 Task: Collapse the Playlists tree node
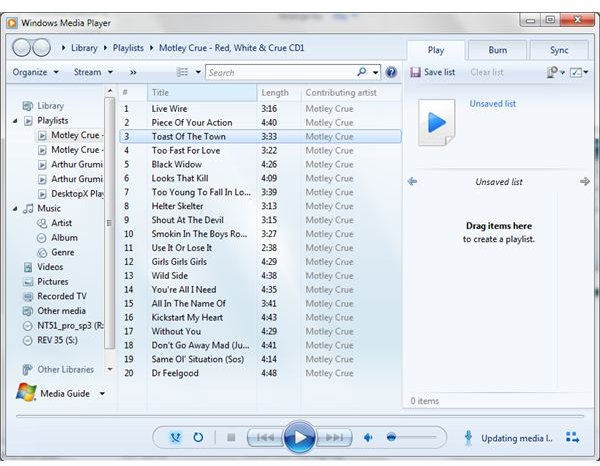pyautogui.click(x=15, y=121)
